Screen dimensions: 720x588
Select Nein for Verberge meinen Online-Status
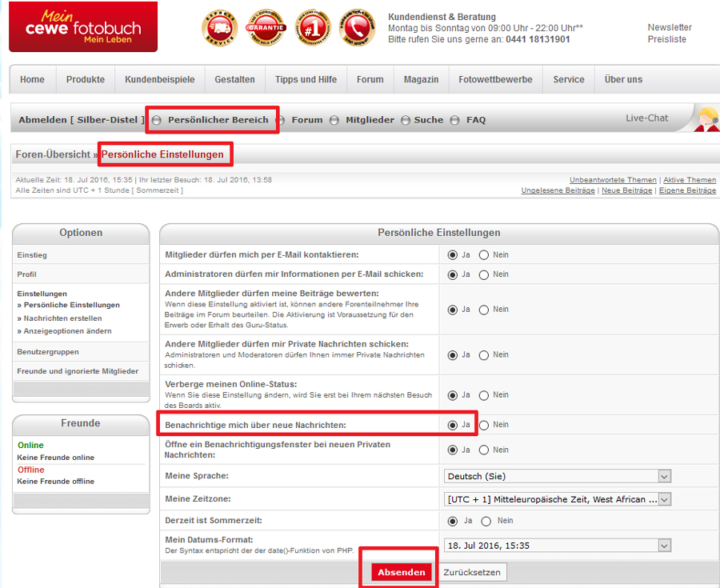pyautogui.click(x=483, y=395)
